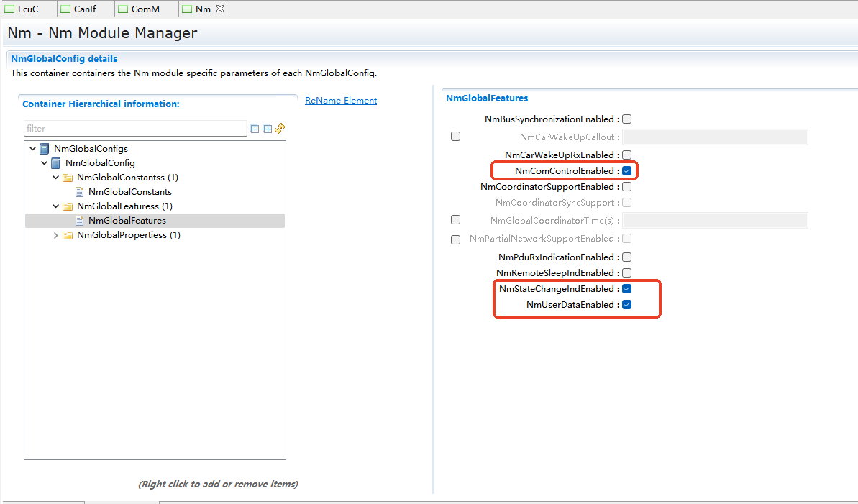Click the NmGlobalPropertiess folder icon

[68, 235]
